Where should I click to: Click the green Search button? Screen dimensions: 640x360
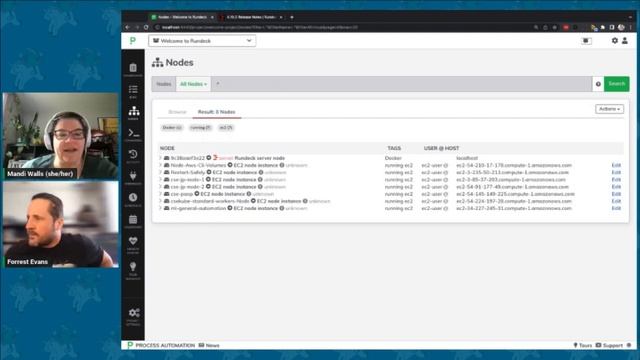click(616, 84)
